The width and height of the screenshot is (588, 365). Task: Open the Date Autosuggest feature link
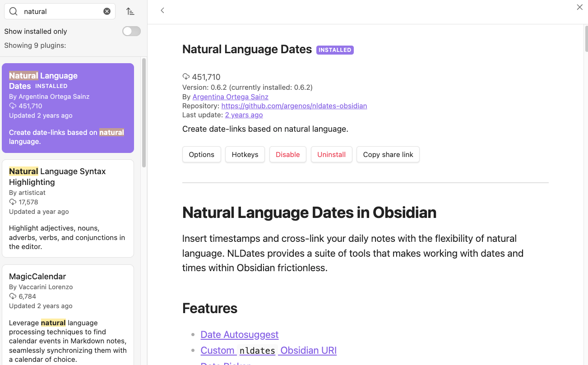pyautogui.click(x=239, y=334)
